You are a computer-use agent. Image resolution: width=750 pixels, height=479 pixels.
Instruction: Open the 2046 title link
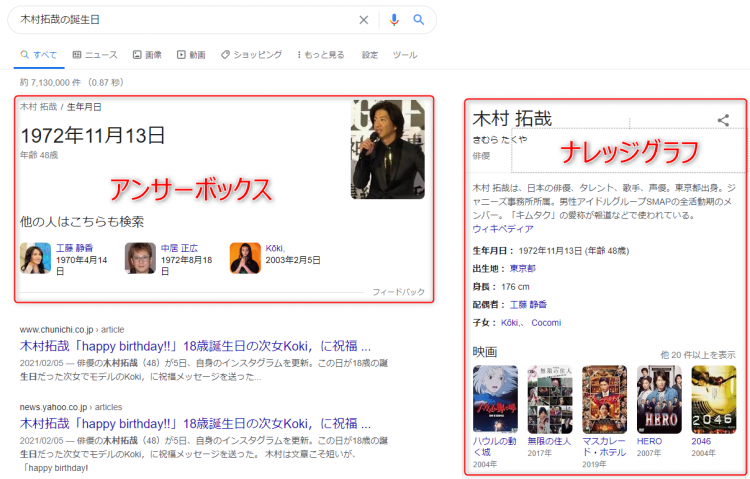701,441
